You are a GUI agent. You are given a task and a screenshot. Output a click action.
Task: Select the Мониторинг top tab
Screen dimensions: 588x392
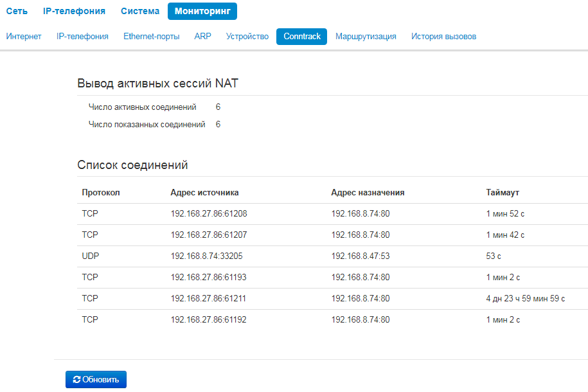202,11
